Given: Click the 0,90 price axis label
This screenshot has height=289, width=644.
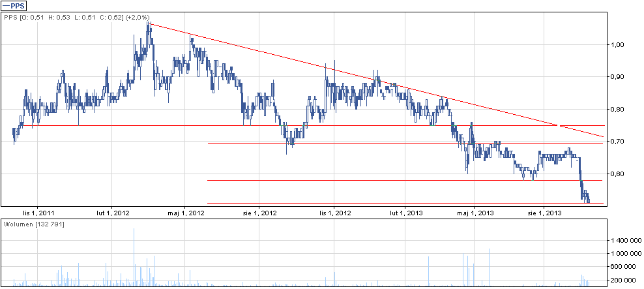Looking at the screenshot, I should 616,77.
